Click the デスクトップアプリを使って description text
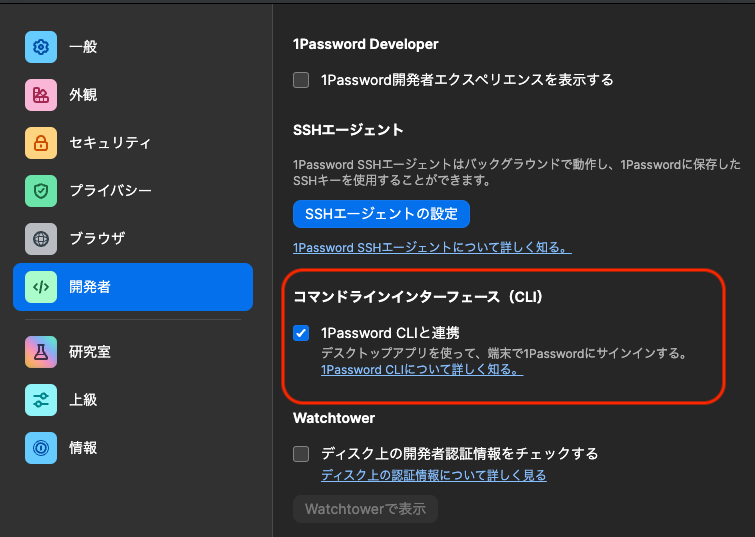 point(505,354)
